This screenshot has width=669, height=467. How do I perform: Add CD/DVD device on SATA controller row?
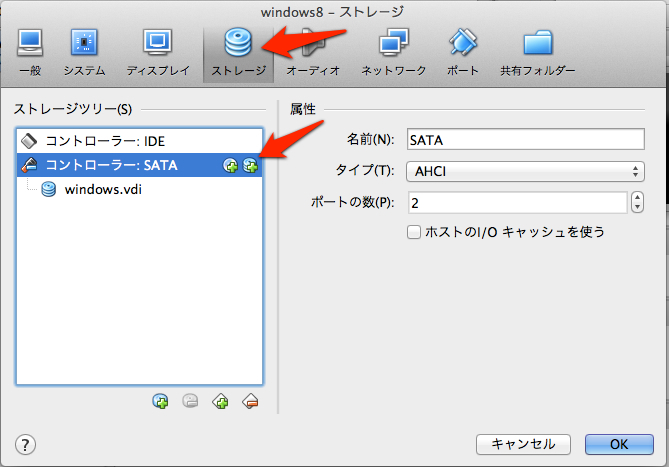tap(231, 165)
